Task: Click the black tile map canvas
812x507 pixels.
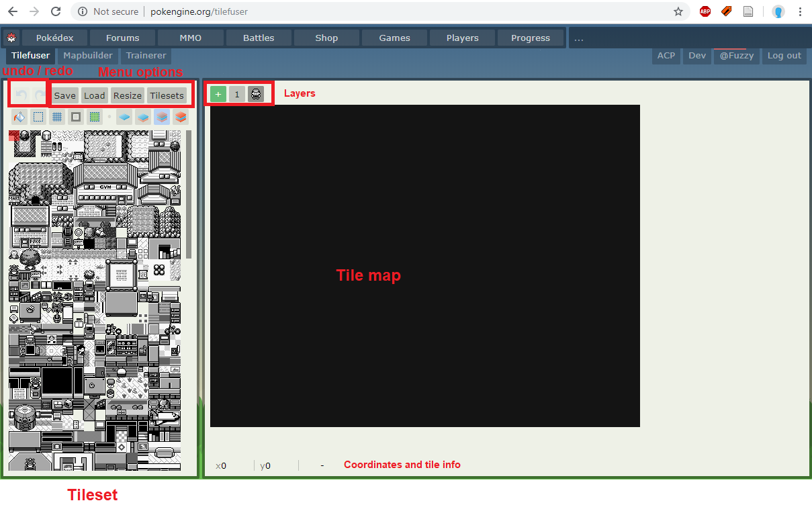Action: click(425, 266)
